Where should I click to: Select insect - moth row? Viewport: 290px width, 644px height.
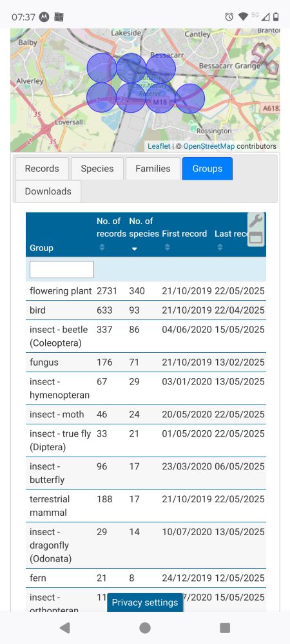coord(146,414)
